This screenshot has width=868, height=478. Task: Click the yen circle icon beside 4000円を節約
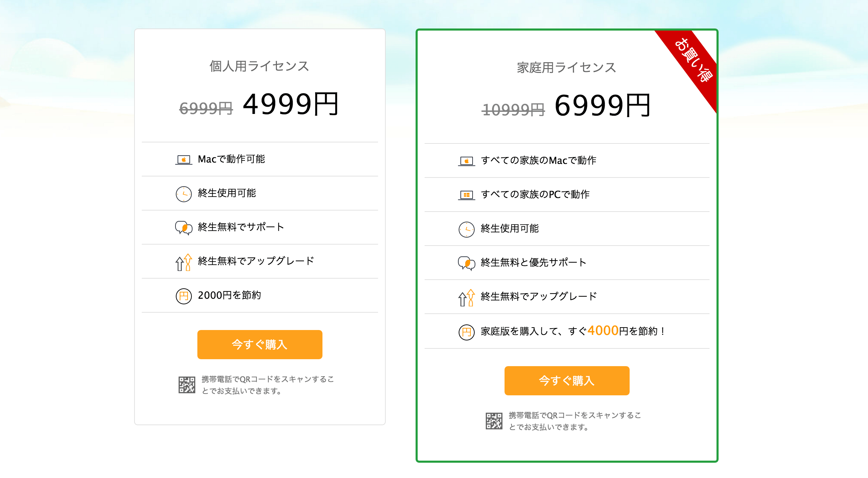[x=466, y=332]
